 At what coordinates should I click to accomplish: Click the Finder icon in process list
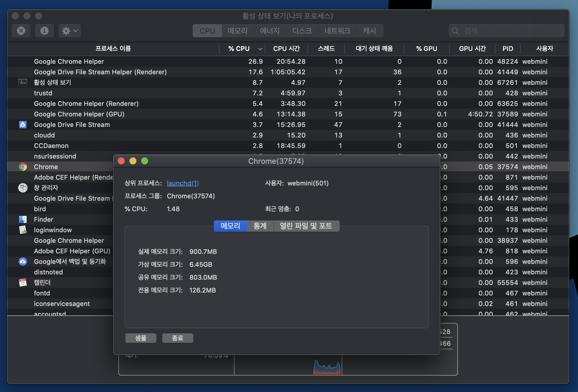click(23, 219)
